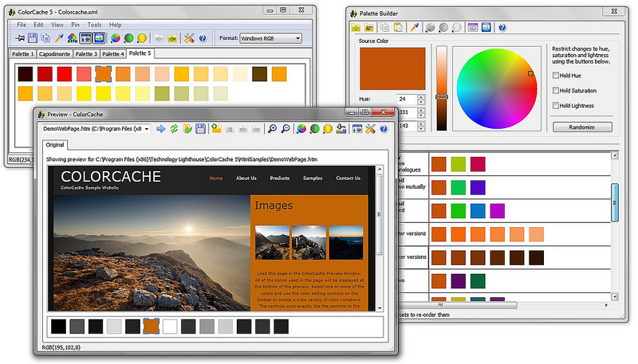Select the Original tab in Preview window
The image size is (638, 364).
(x=55, y=145)
